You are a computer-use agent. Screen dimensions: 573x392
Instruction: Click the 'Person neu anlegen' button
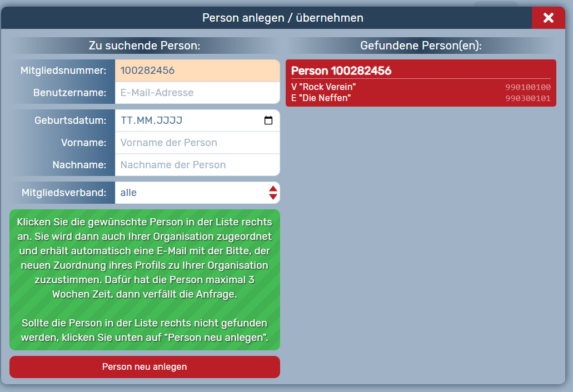pos(144,367)
